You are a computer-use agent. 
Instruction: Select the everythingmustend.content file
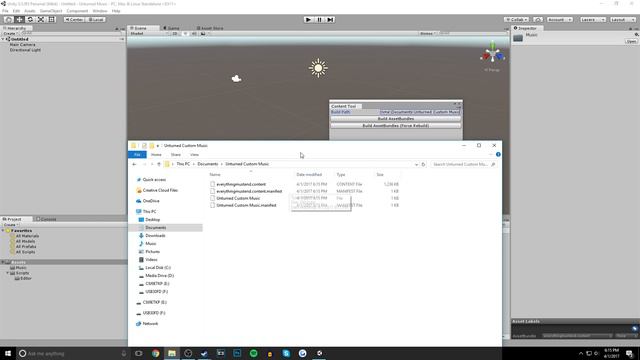click(241, 184)
